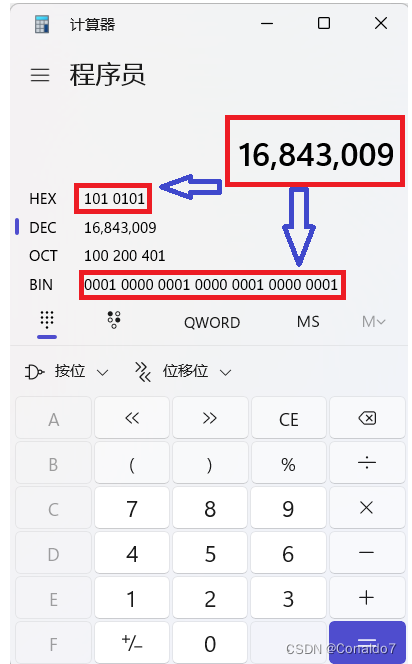
Task: Insert an open parenthesis
Action: pyautogui.click(x=132, y=463)
